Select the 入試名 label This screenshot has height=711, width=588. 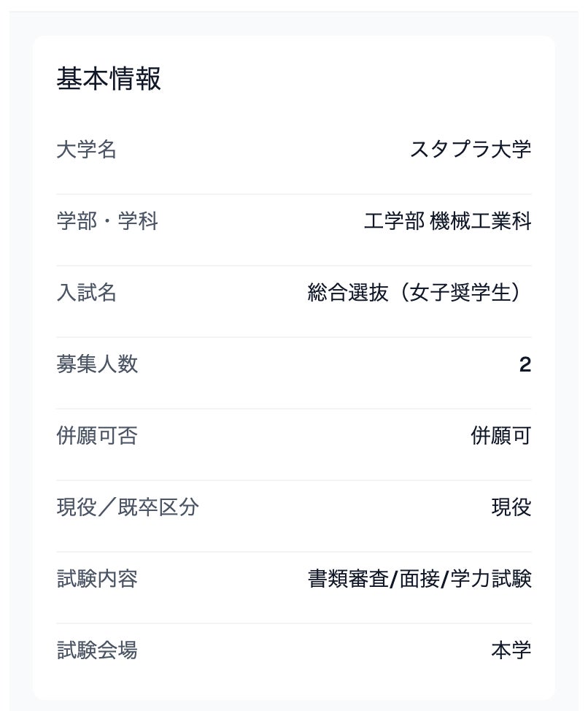click(87, 293)
